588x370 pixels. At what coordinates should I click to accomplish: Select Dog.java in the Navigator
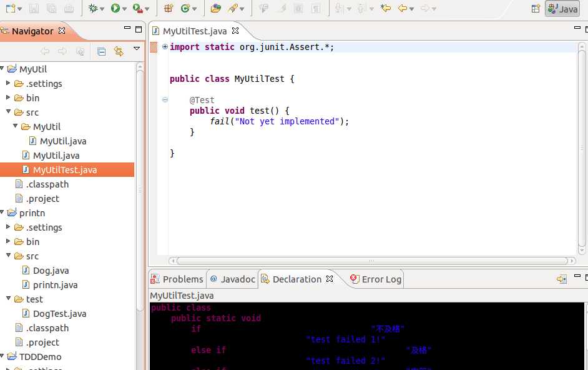[51, 271]
